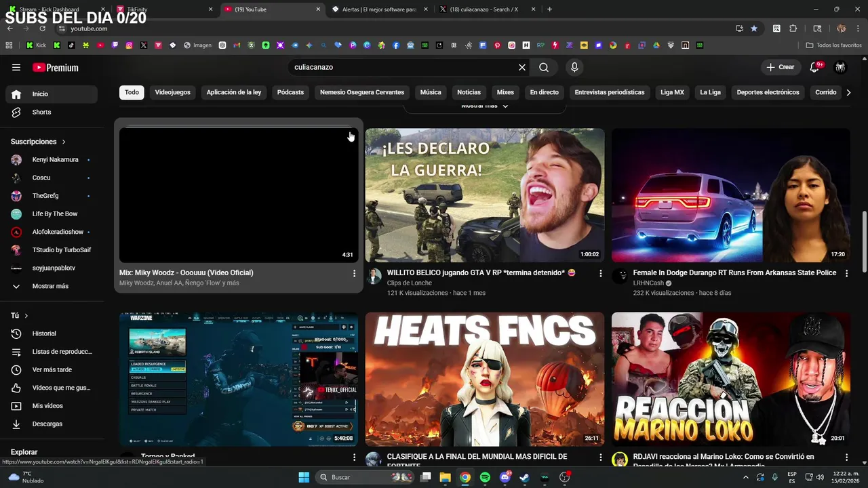Open the Chrome three-dot menu
This screenshot has width=868, height=488.
(x=857, y=28)
